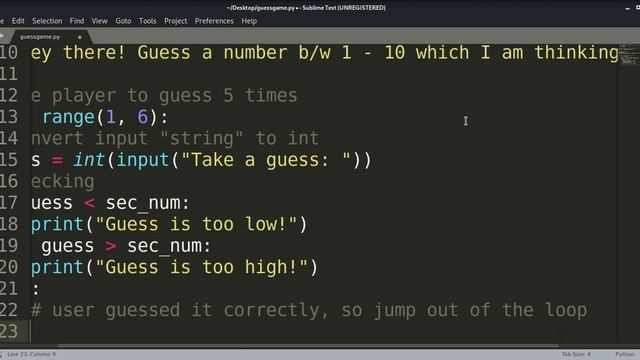Open the Edit menu
Viewport: 640px width, 360px height.
click(x=18, y=21)
